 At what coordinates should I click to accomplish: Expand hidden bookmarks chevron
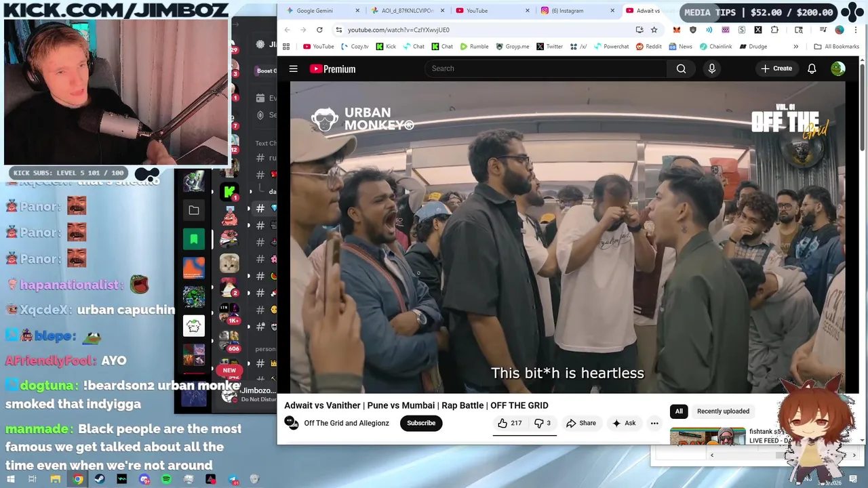[795, 47]
